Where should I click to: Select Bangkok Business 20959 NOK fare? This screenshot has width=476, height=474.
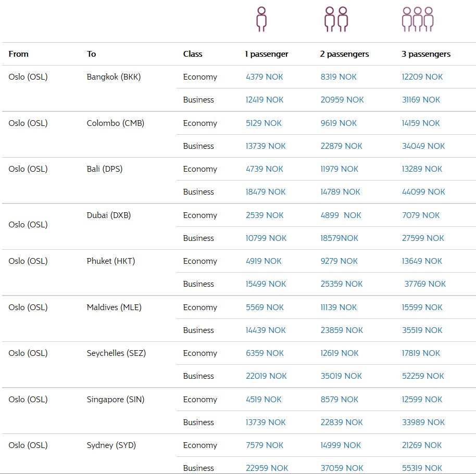342,100
